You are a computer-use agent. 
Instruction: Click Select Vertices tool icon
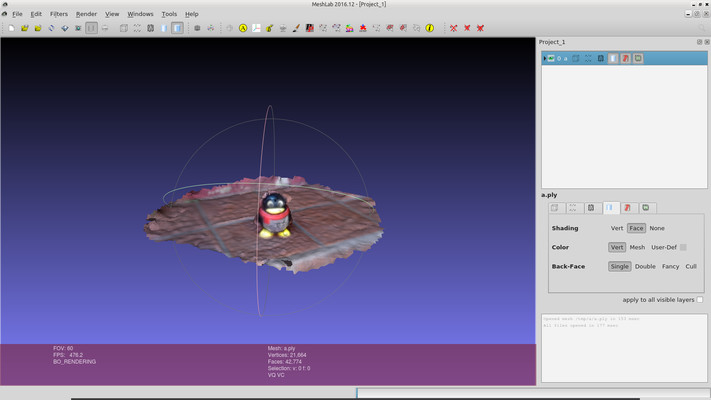[323, 28]
